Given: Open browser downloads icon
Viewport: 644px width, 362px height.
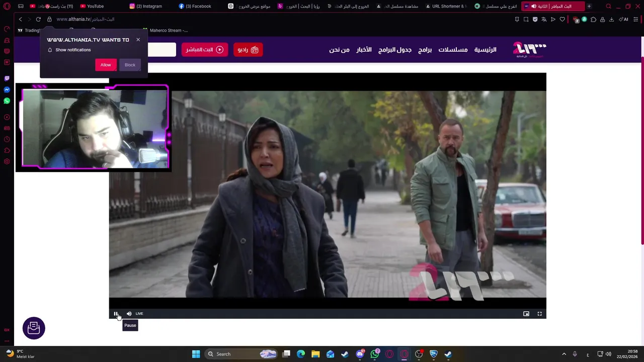Looking at the screenshot, I should (x=611, y=19).
